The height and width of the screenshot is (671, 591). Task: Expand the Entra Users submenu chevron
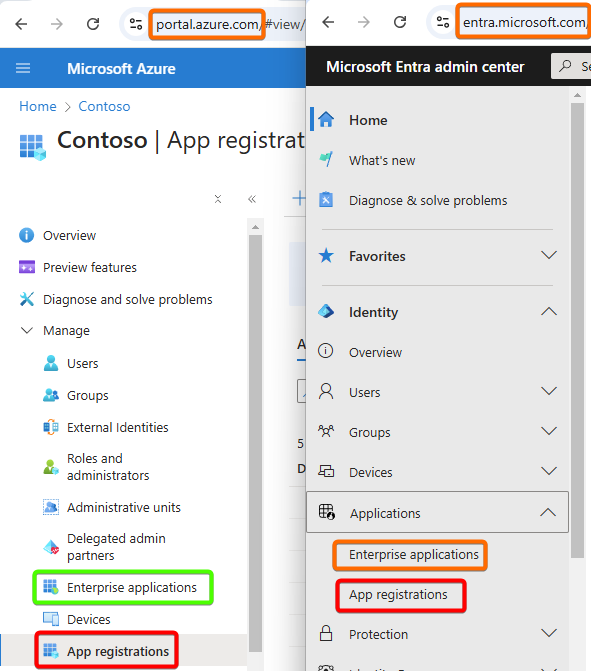[549, 391]
